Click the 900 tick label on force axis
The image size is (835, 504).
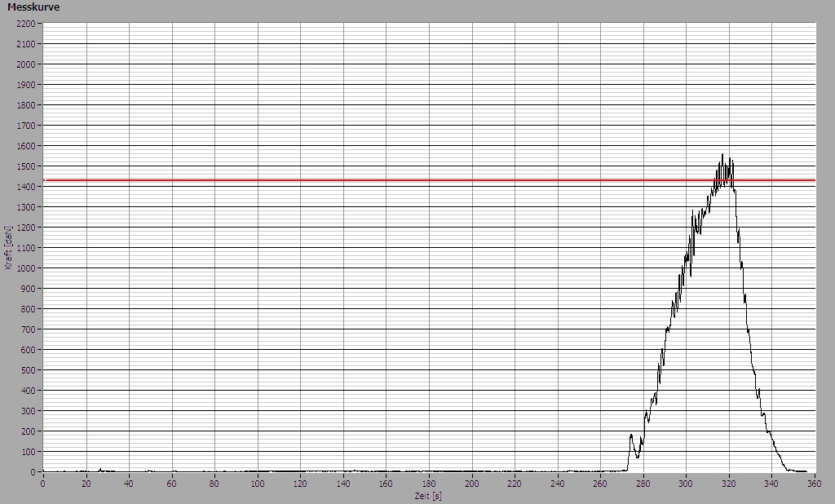28,289
